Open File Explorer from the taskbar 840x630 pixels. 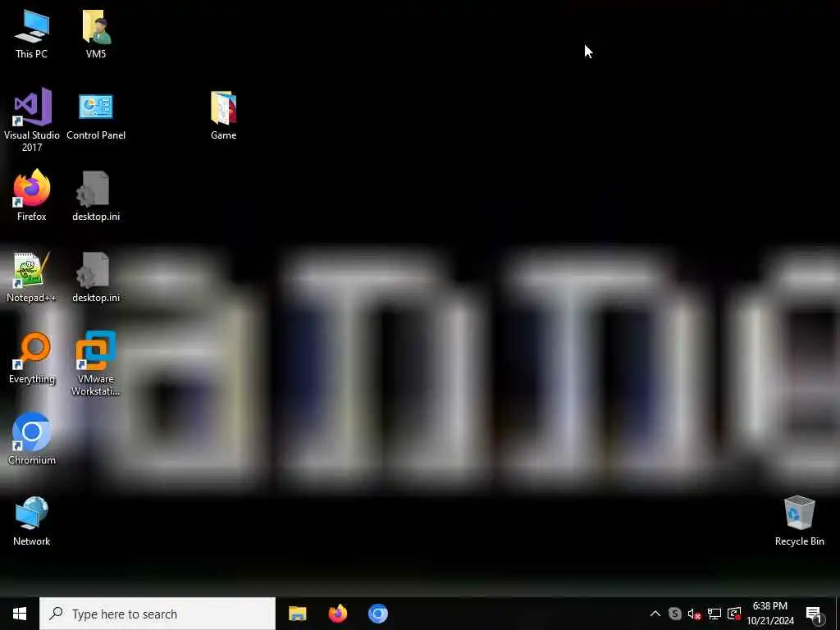click(x=297, y=614)
